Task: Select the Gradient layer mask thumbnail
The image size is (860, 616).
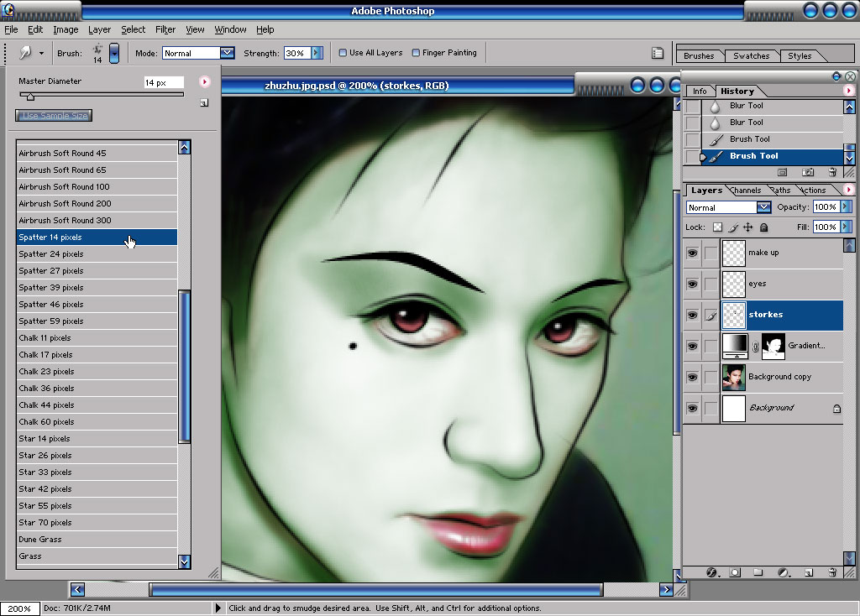Action: pos(773,346)
